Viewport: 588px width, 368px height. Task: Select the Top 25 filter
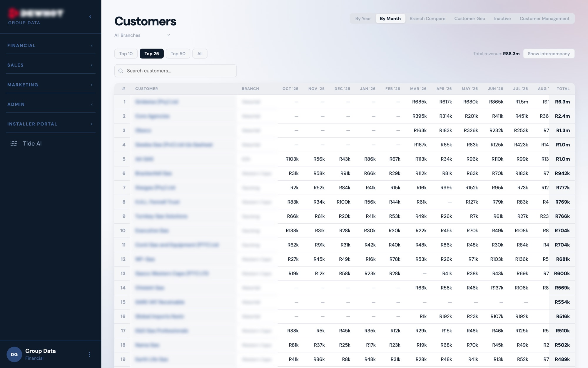click(x=151, y=54)
